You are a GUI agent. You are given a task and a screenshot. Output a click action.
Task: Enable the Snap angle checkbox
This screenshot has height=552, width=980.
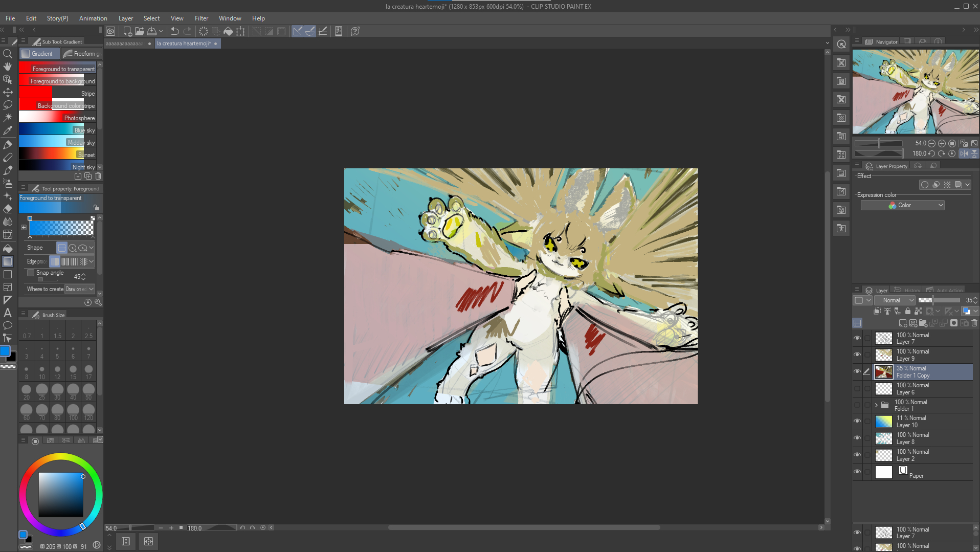(31, 273)
